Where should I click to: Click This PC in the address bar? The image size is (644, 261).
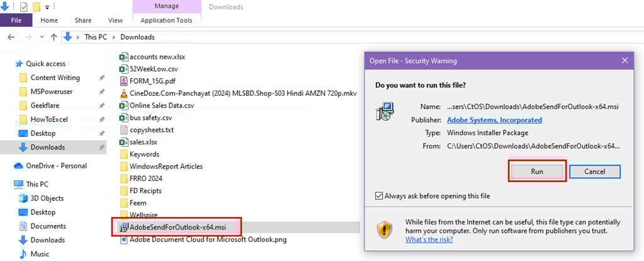95,37
